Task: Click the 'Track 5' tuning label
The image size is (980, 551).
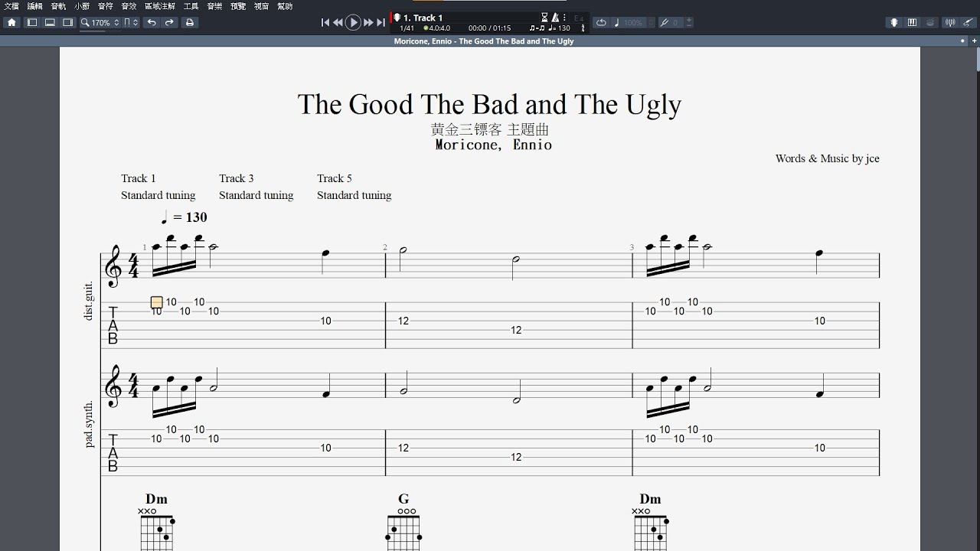Action: 335,178
